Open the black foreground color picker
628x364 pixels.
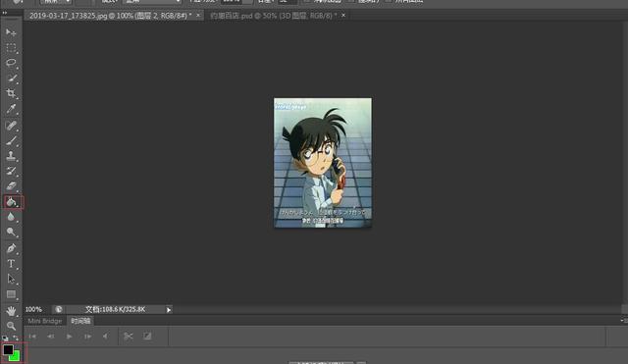8,349
